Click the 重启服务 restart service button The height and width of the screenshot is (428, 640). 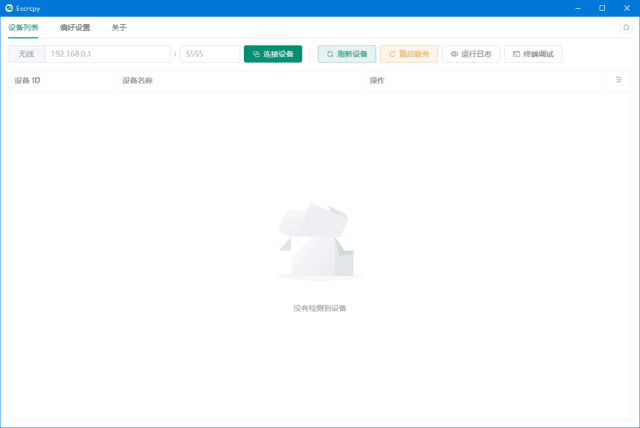(409, 54)
